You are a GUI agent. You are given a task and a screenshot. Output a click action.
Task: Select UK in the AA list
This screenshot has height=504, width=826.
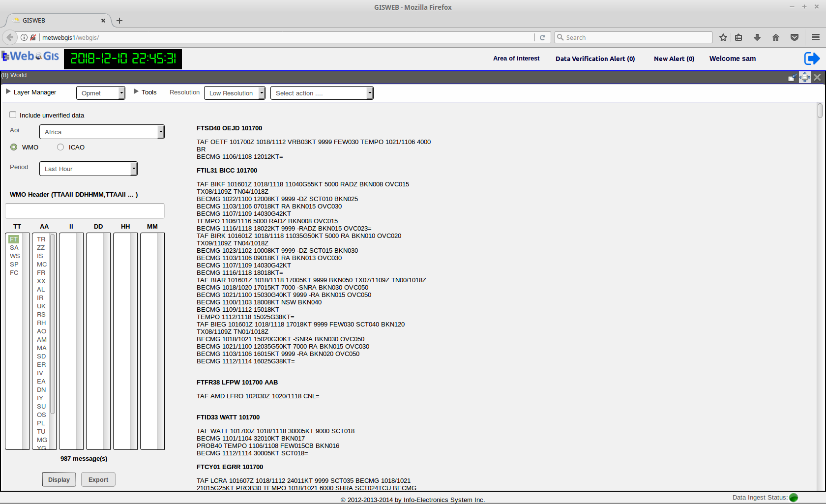(41, 306)
